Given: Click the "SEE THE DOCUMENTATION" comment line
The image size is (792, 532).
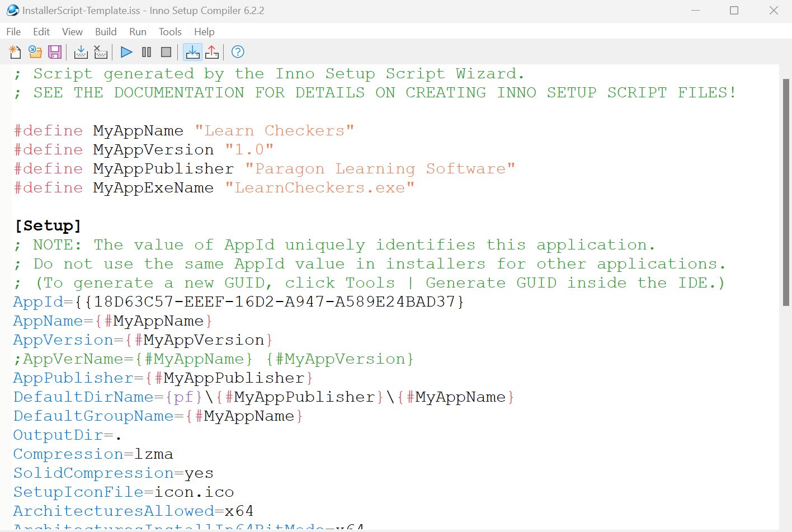Looking at the screenshot, I should coord(375,93).
